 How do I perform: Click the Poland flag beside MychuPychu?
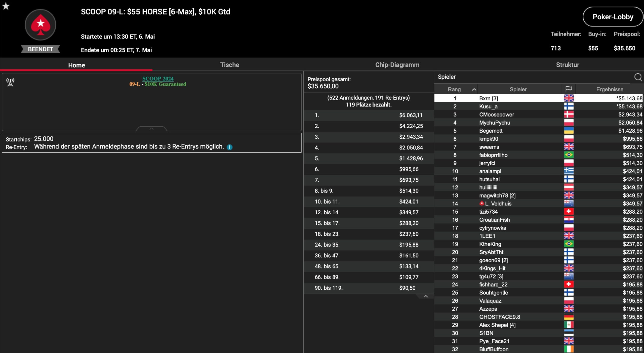click(569, 122)
